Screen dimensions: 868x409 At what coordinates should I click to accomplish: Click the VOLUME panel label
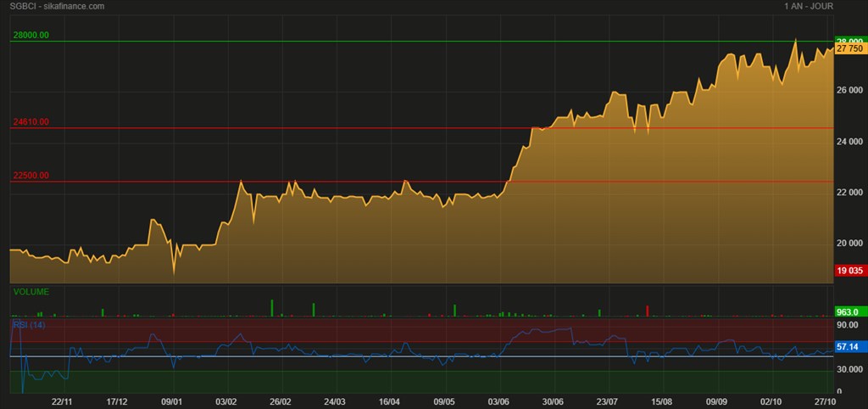coord(31,292)
